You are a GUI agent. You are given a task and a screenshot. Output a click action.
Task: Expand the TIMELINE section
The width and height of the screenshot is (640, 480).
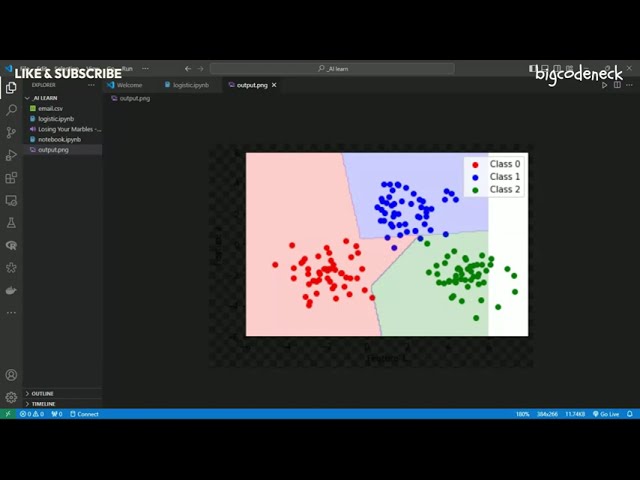(x=62, y=404)
